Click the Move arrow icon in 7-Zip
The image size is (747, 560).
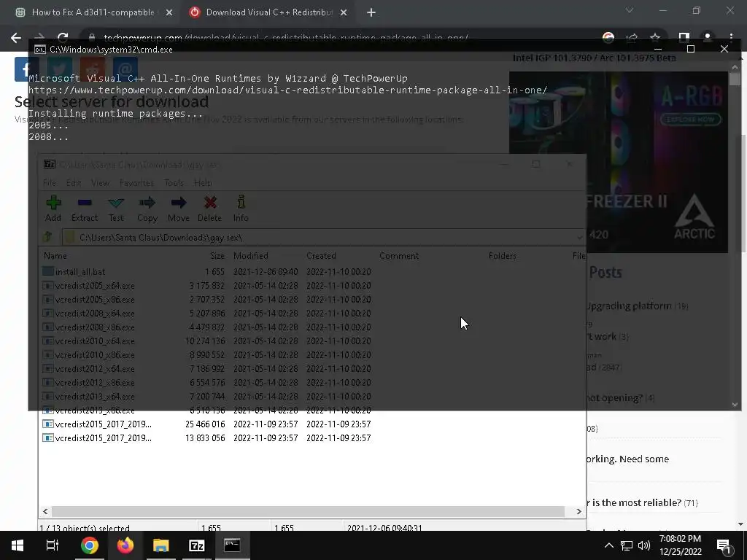coord(179,208)
